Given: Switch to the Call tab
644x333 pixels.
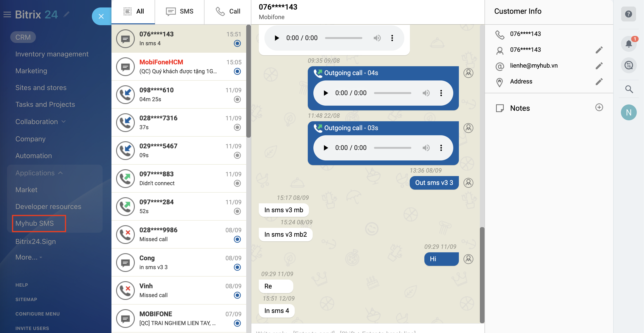Looking at the screenshot, I should 228,11.
